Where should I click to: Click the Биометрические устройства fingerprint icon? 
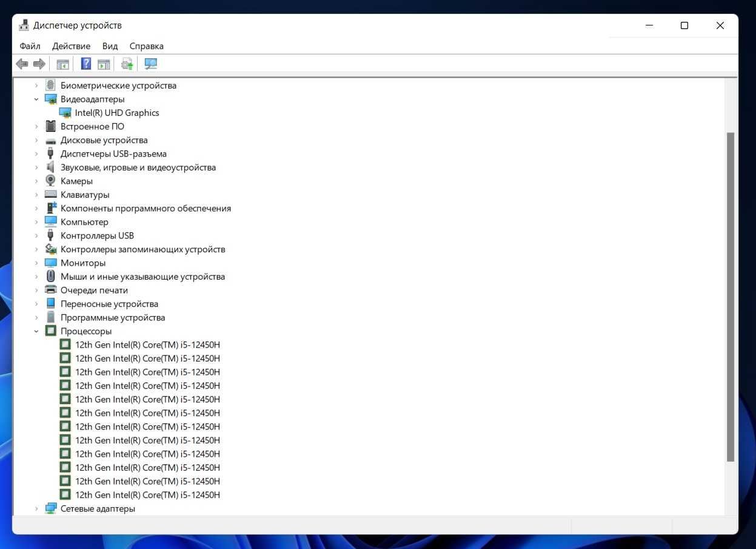tap(50, 86)
